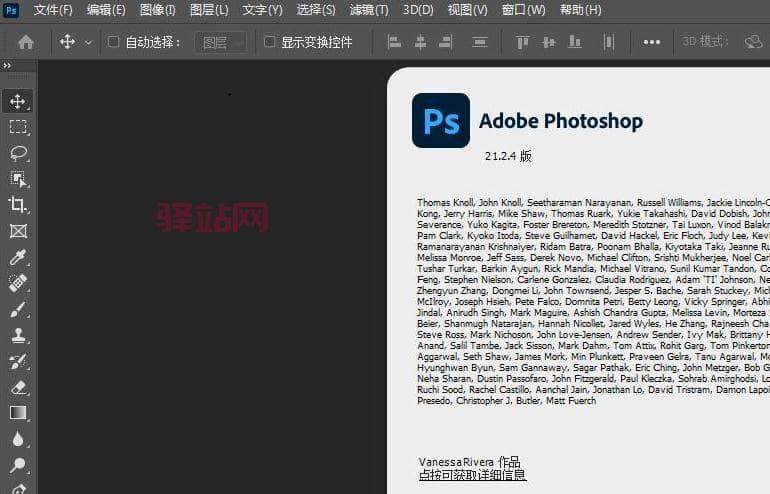Align left edges

pos(394,42)
